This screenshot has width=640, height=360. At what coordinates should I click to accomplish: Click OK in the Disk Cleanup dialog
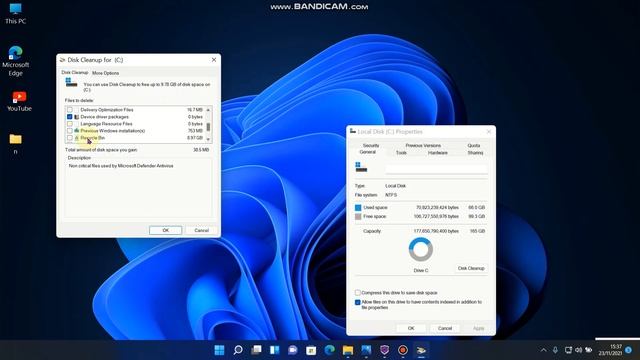point(166,230)
